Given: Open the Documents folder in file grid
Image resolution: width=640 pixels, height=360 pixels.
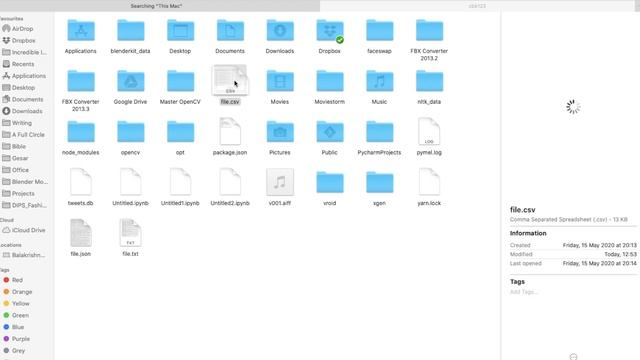Looking at the screenshot, I should [230, 31].
